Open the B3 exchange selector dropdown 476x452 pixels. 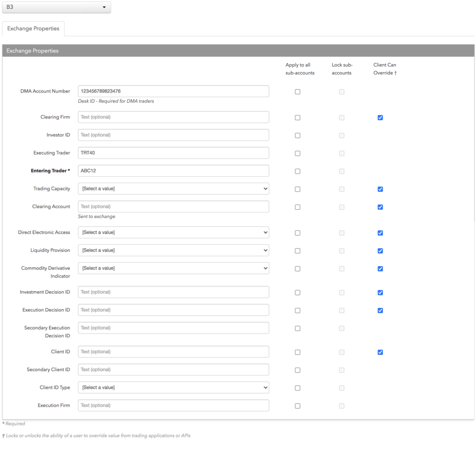[56, 7]
